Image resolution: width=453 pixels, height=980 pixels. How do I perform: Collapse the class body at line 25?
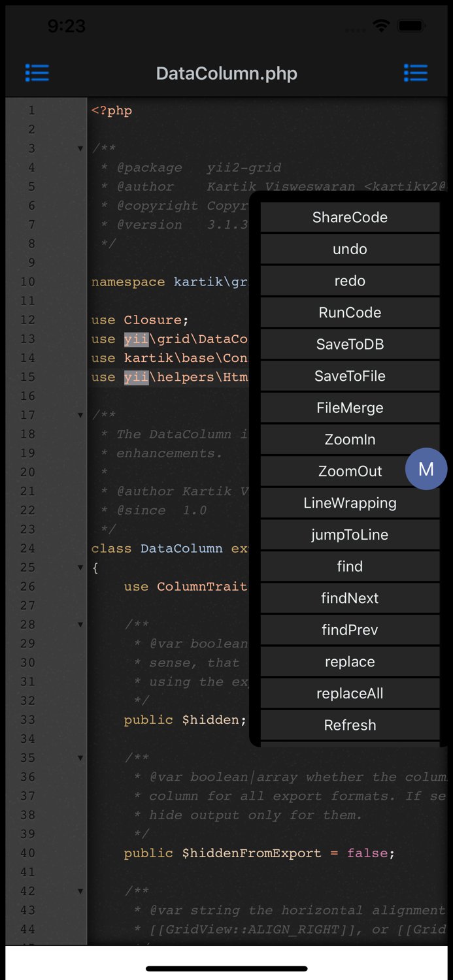[x=80, y=567]
